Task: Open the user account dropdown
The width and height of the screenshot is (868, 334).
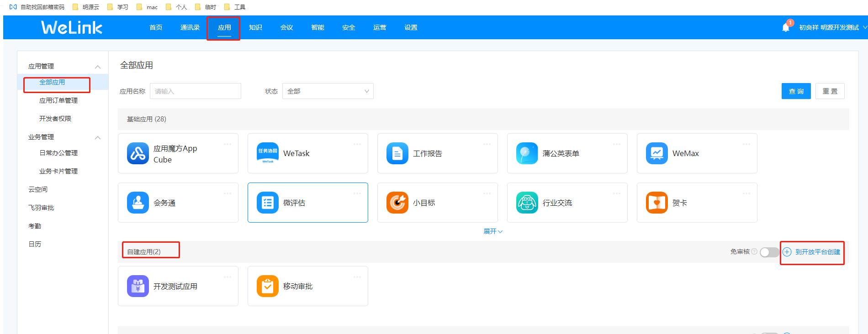Action: point(833,27)
